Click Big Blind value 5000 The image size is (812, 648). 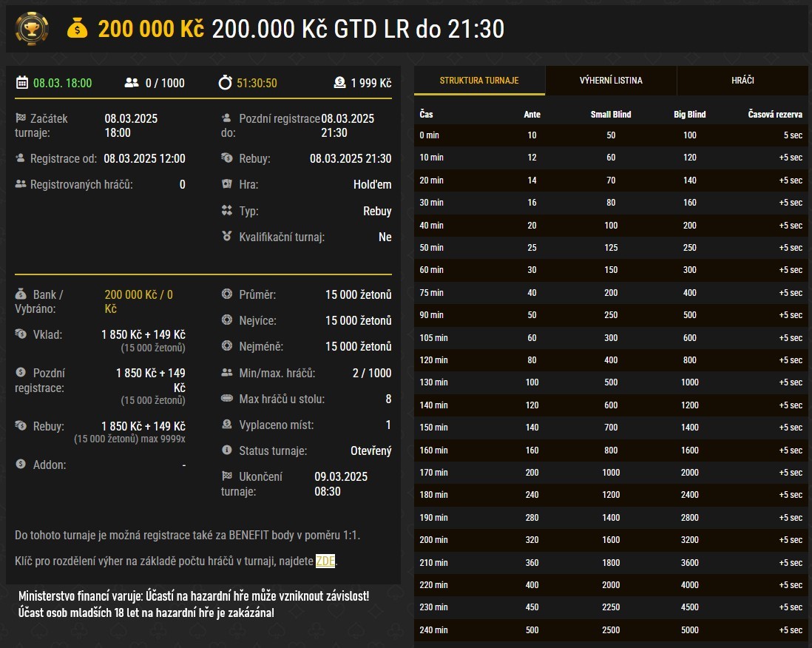(690, 630)
